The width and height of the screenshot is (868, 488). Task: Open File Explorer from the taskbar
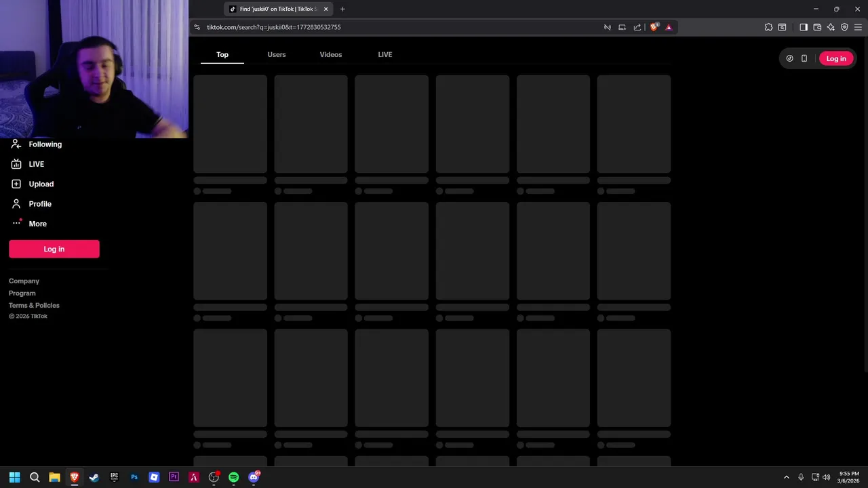(54, 477)
